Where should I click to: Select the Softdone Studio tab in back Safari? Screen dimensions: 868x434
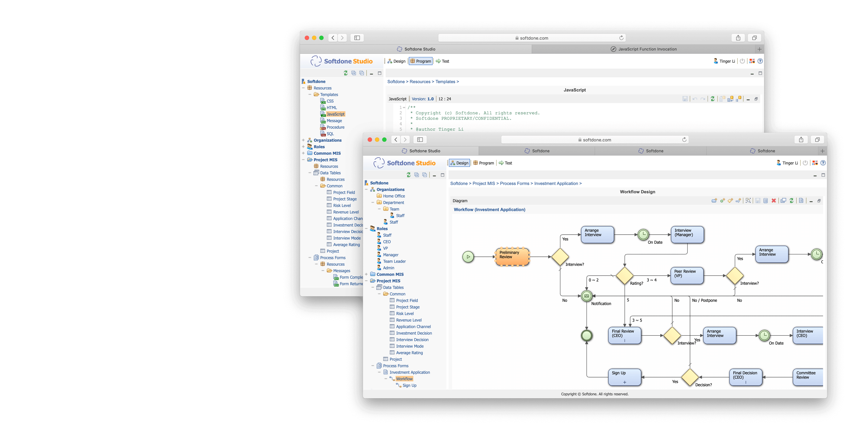416,49
